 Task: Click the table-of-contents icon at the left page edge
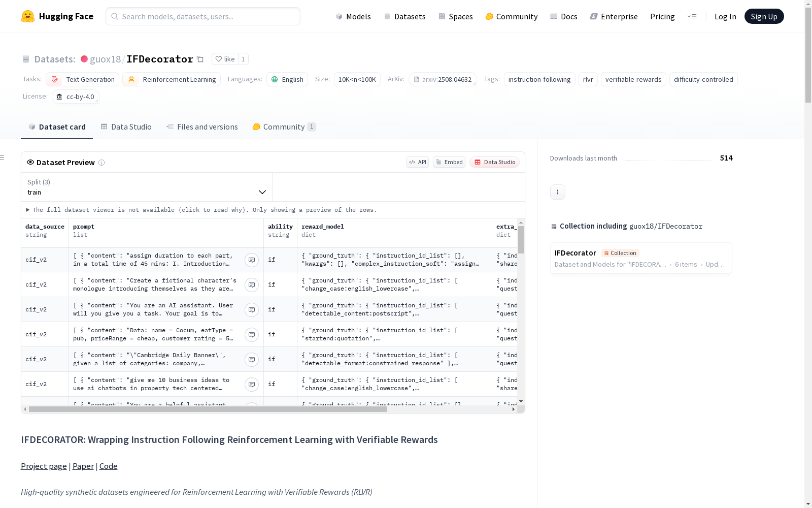(x=2, y=157)
